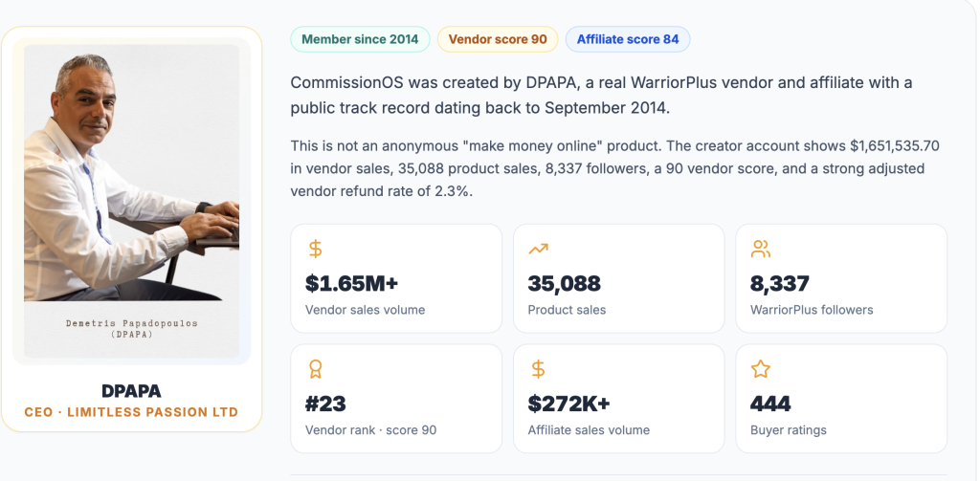The image size is (980, 481).
Task: Click the dollar icon above Affiliate sales volume
Action: 538,369
